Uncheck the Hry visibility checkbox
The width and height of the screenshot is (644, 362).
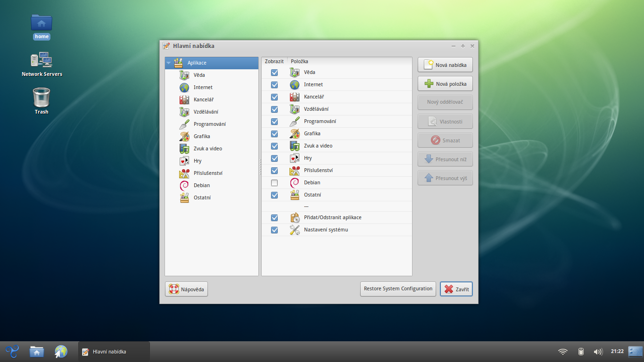(x=274, y=158)
